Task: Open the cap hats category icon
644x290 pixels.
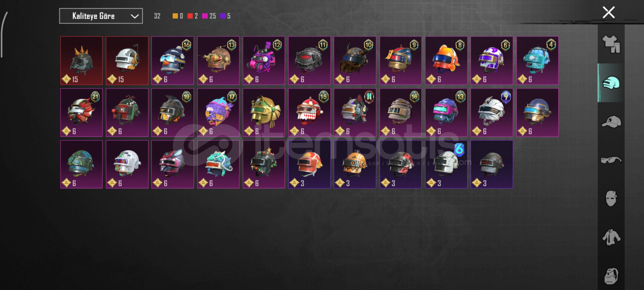Action: pos(611,121)
